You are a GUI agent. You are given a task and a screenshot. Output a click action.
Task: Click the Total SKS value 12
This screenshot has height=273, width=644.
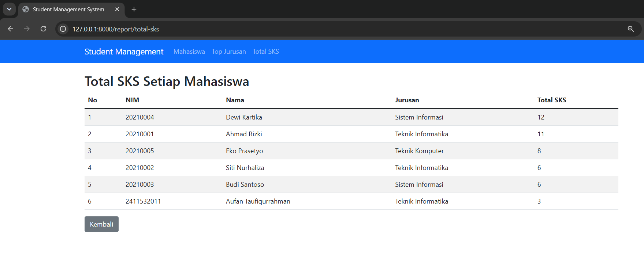(x=541, y=117)
